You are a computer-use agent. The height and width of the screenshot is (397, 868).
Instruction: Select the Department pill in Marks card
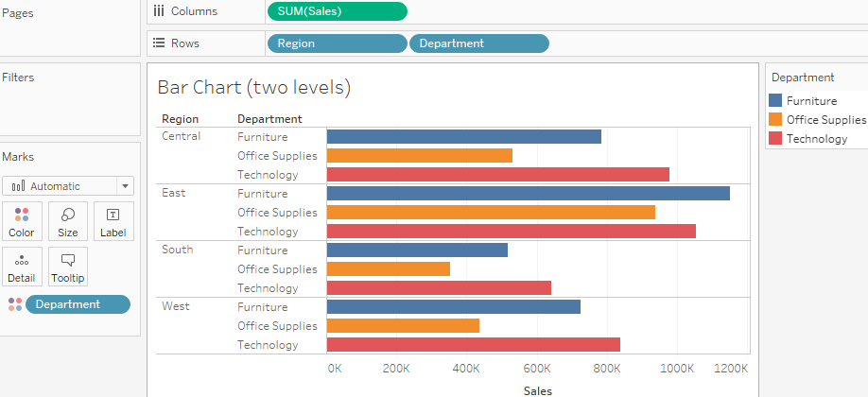(78, 304)
